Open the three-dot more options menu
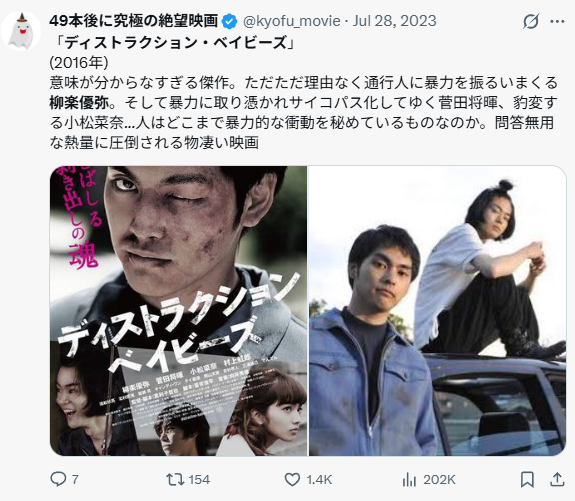This screenshot has width=575, height=501. [557, 22]
